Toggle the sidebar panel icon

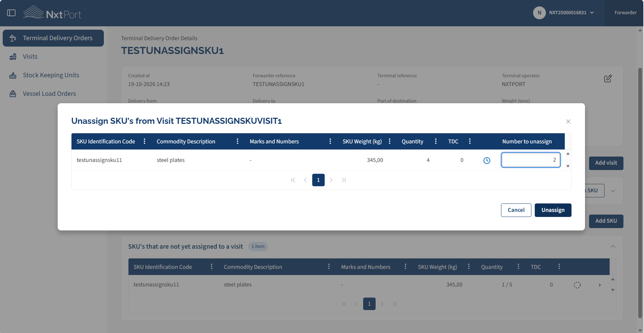point(11,13)
